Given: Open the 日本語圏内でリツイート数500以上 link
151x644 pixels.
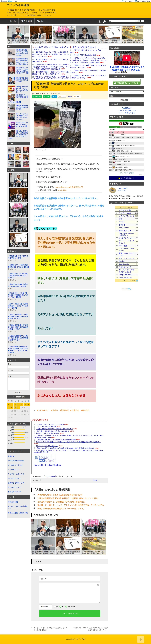Looking at the screenshot, I should click(127, 110).
